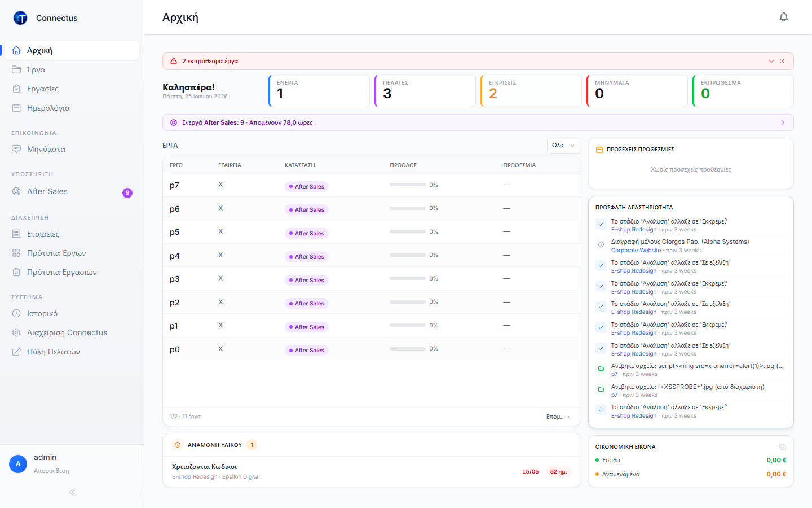This screenshot has height=508, width=812.
Task: Click the Μηνύματα chat icon
Action: [x=16, y=149]
